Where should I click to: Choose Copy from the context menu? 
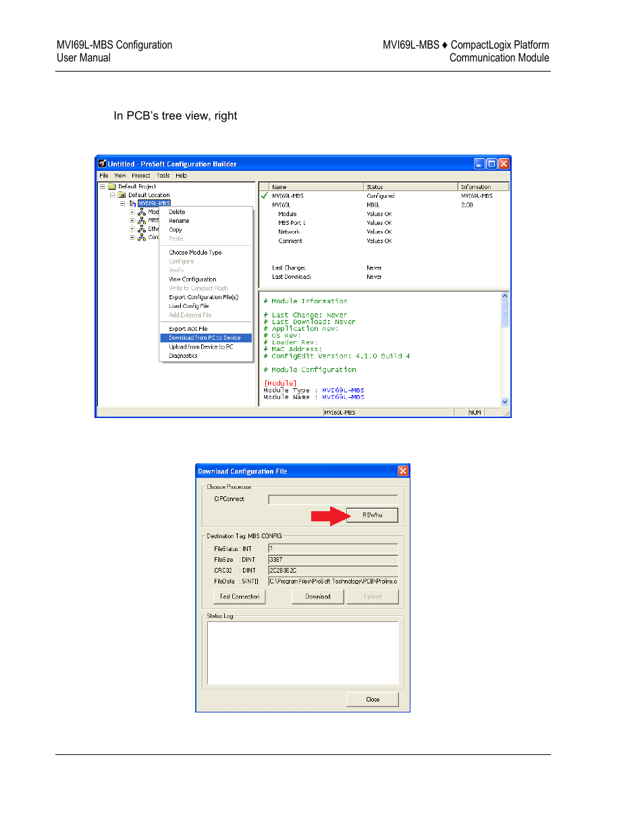tap(205, 230)
